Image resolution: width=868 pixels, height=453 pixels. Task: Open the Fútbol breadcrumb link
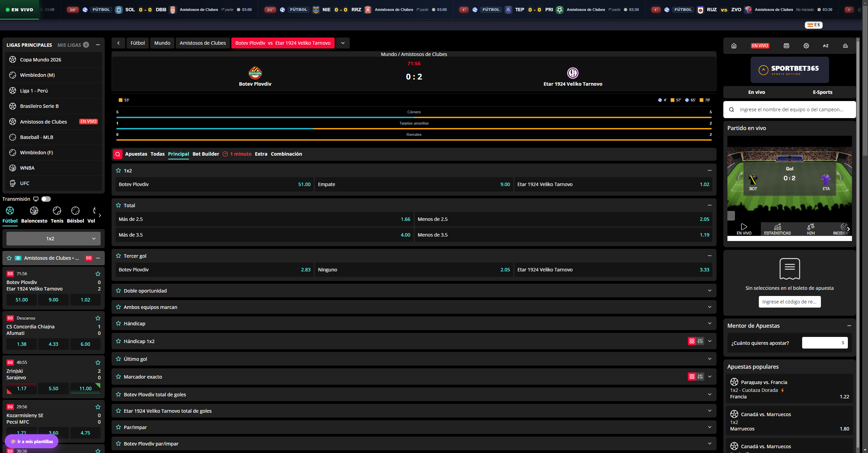tap(138, 43)
